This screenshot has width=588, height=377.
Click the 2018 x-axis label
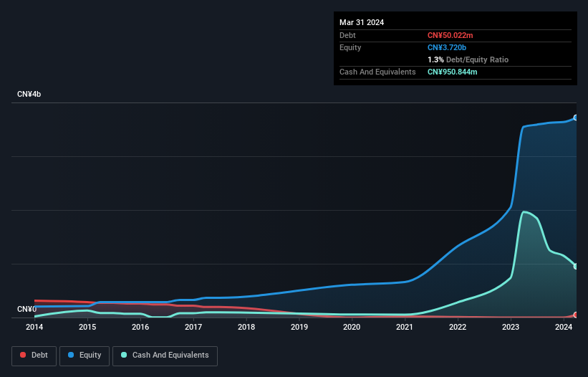point(246,327)
